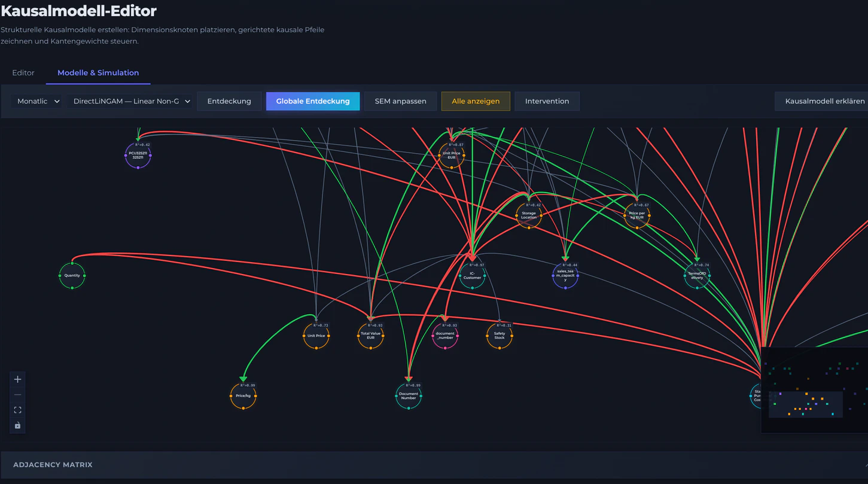Select the Modelle & Simulation tab

[x=98, y=72]
